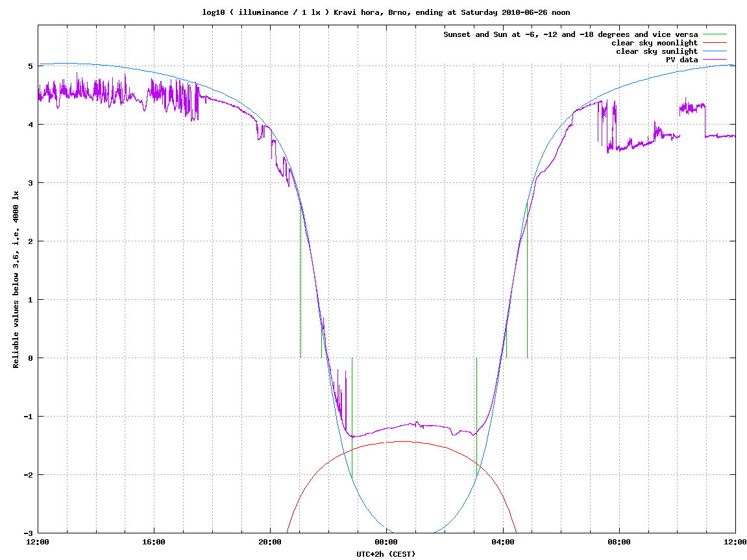
Task: Click the y-axis label '-2'
Action: point(29,475)
